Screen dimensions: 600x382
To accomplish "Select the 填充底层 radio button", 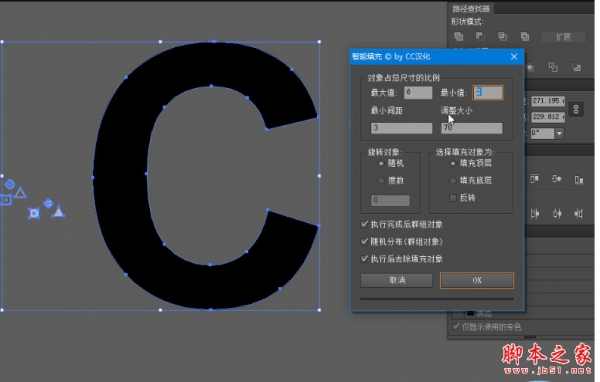I will (x=453, y=180).
